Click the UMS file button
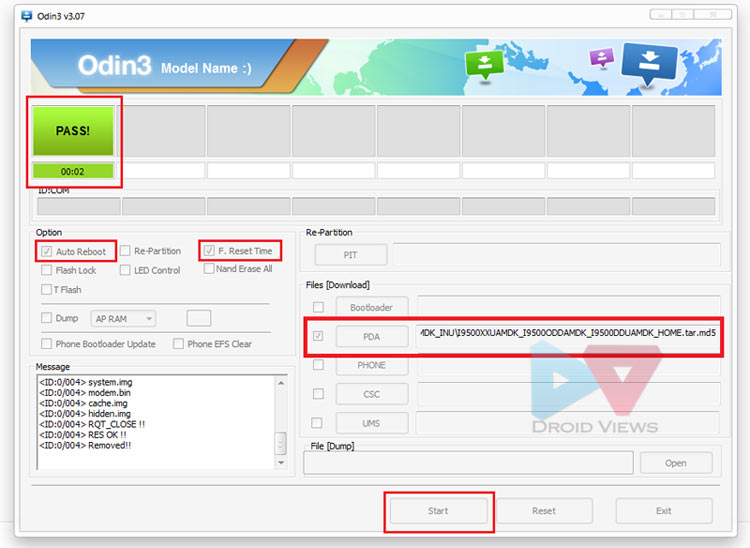The height and width of the screenshot is (548, 750). pyautogui.click(x=372, y=423)
